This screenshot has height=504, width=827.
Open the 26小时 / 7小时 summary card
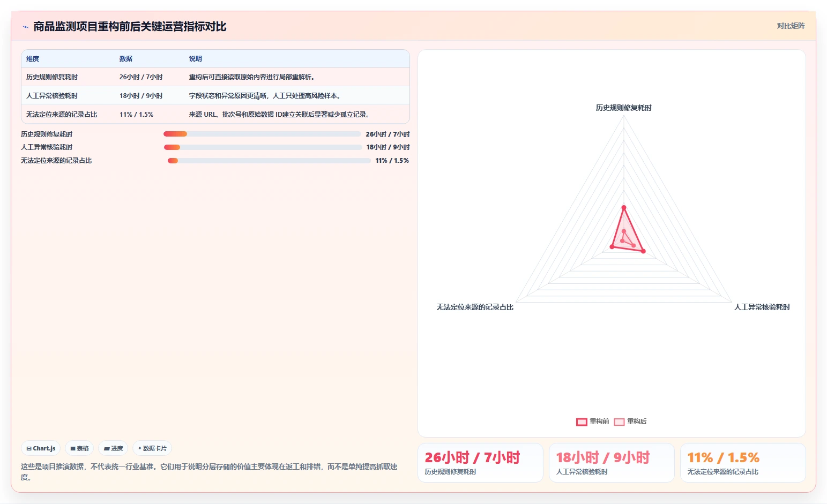tap(480, 463)
